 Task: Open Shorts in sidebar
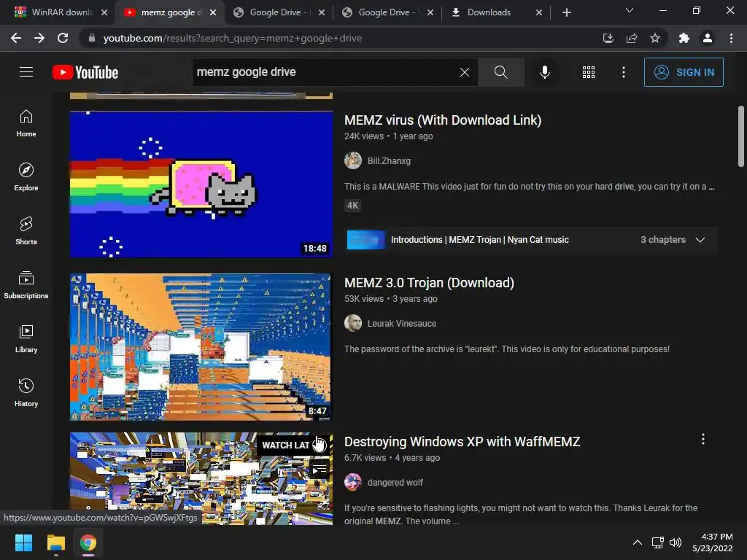pos(26,231)
